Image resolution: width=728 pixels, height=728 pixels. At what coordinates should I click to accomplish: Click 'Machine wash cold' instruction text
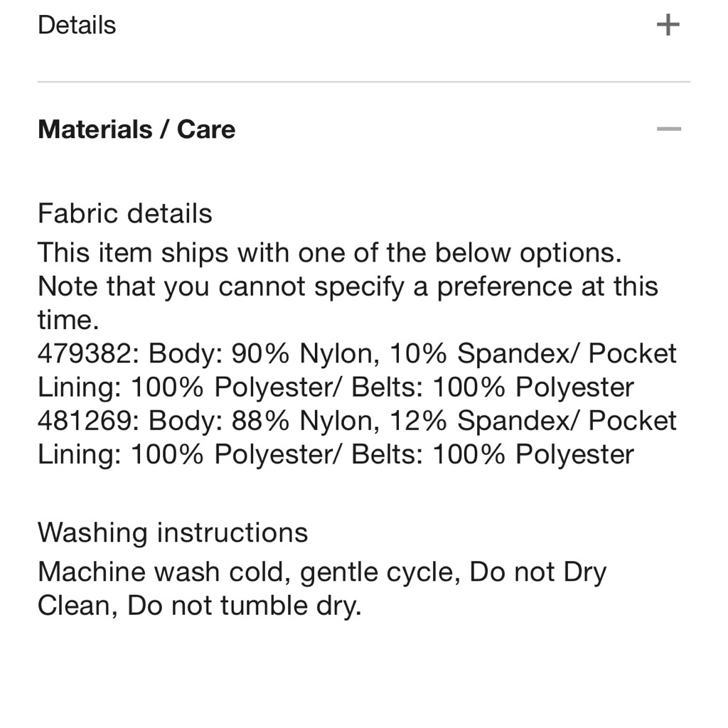[164, 572]
